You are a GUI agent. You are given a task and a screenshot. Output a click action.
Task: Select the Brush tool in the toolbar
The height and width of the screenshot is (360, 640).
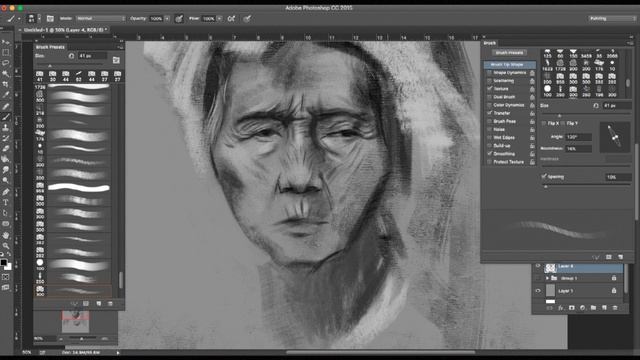tap(5, 117)
